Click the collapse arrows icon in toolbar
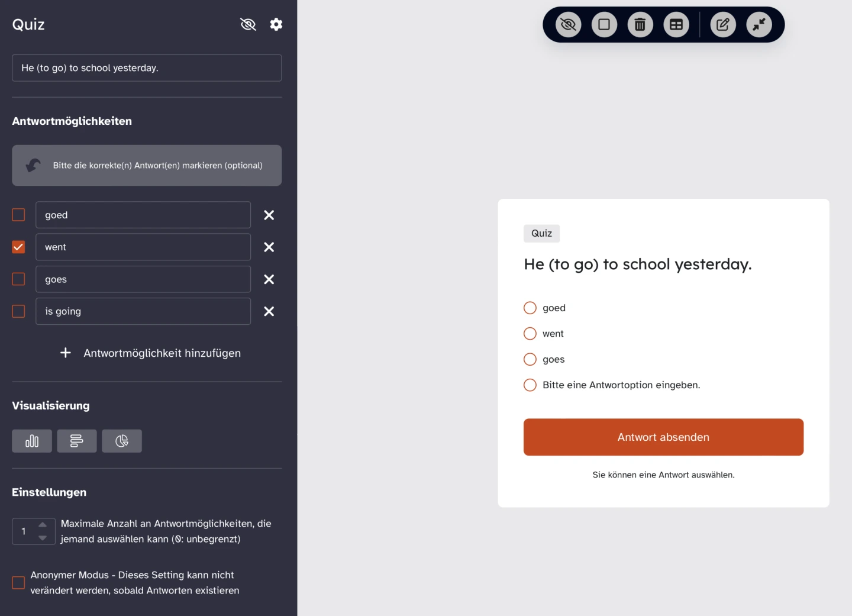This screenshot has width=852, height=616. tap(759, 25)
